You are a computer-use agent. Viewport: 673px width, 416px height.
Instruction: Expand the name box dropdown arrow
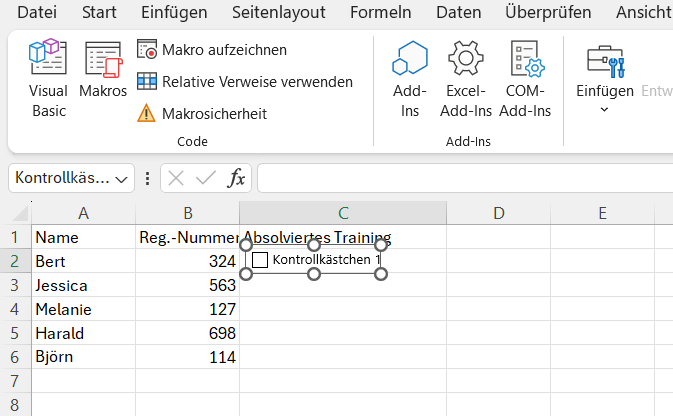pos(123,179)
